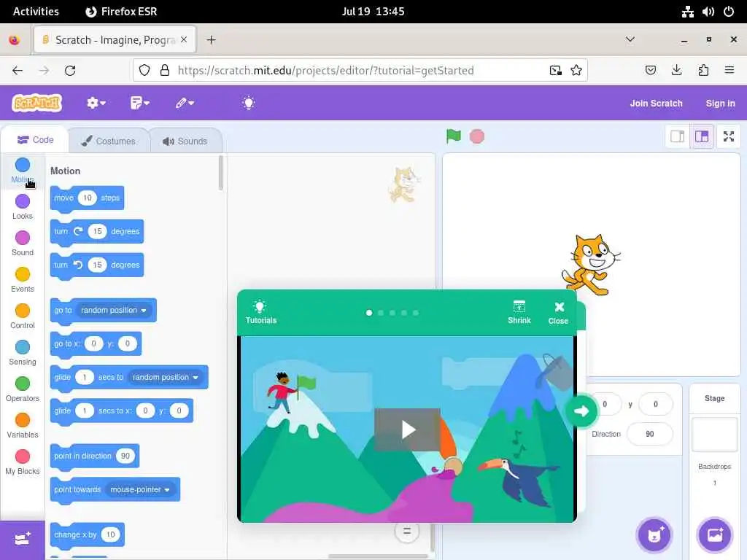Switch to the Code tab

click(x=35, y=139)
